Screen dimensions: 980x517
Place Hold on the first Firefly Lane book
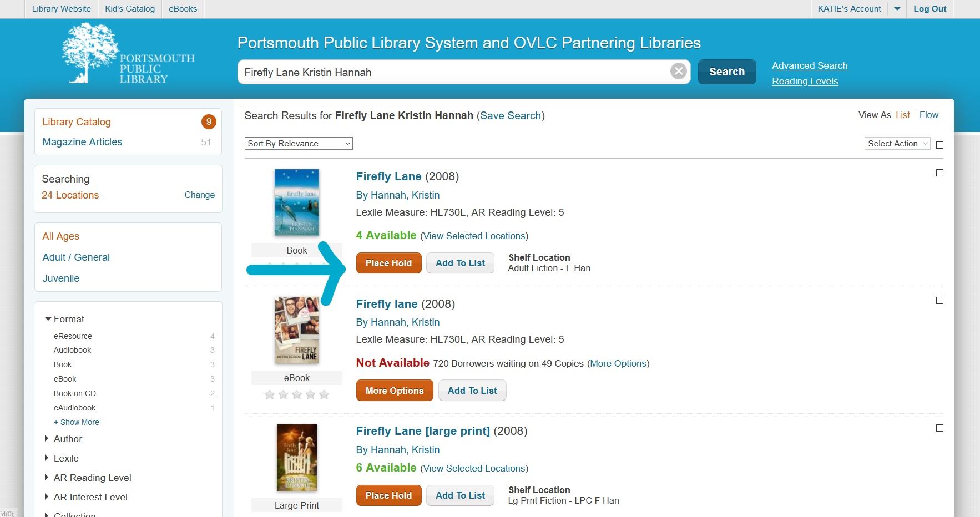(388, 263)
